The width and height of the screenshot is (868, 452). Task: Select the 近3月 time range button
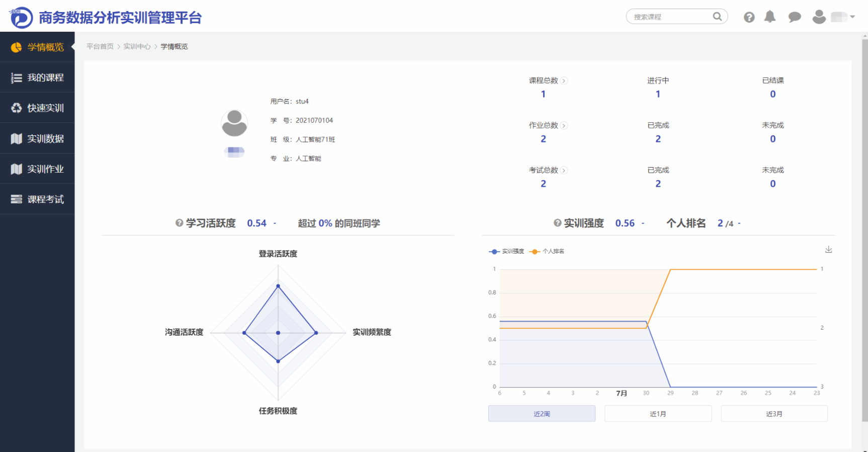[774, 414]
